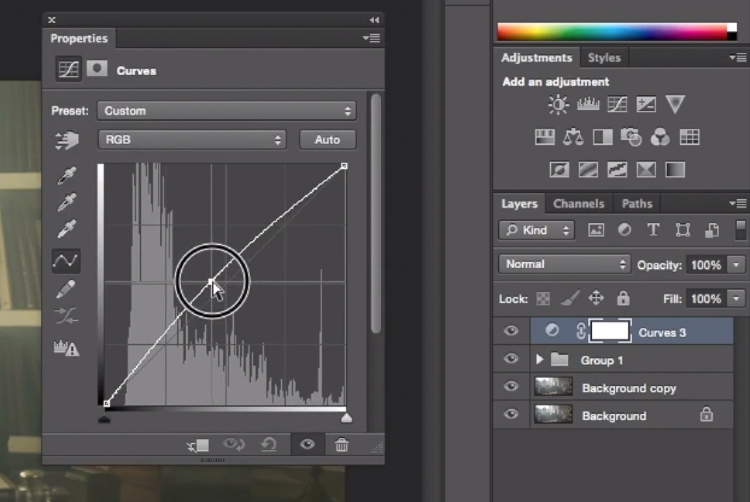This screenshot has width=750, height=502.
Task: Choose the pencil draw-curve tool
Action: click(x=66, y=289)
